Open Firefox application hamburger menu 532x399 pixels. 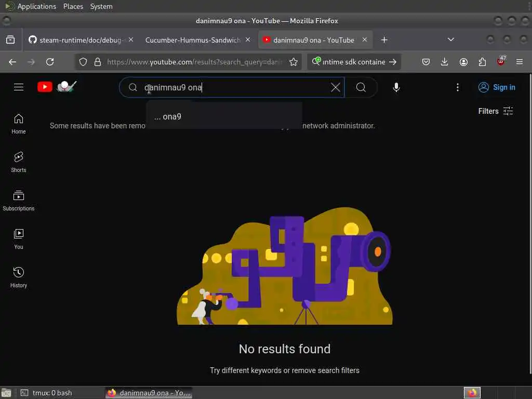(x=520, y=62)
